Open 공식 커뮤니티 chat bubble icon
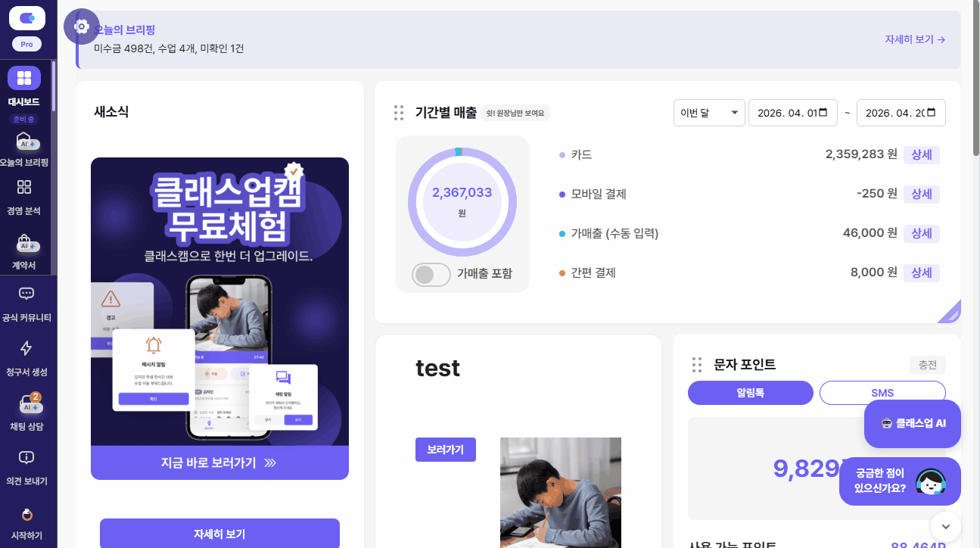The image size is (980, 548). (26, 294)
